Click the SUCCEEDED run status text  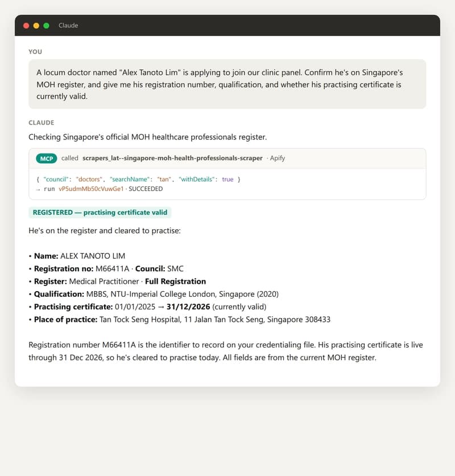pos(146,189)
